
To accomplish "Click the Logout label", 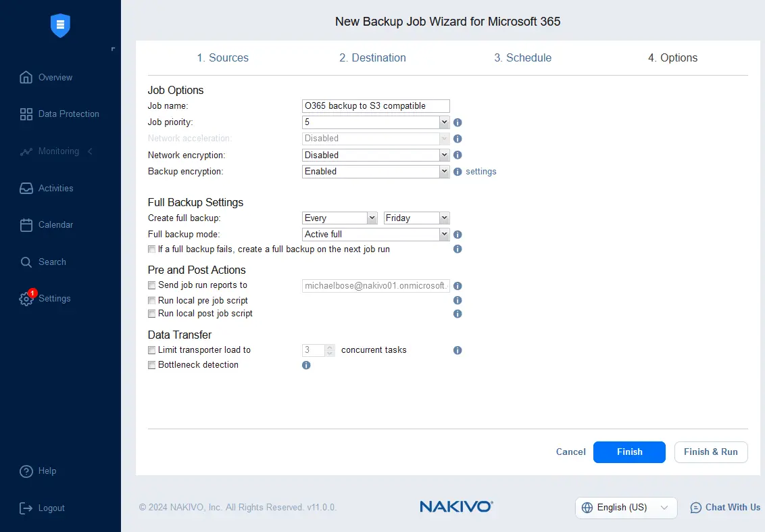I will [52, 508].
